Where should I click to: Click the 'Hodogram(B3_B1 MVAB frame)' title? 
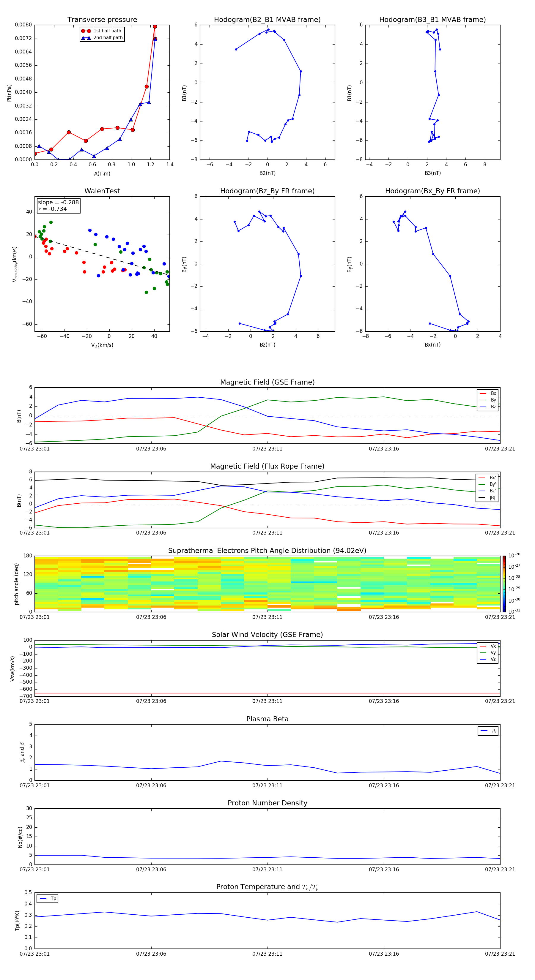(432, 20)
